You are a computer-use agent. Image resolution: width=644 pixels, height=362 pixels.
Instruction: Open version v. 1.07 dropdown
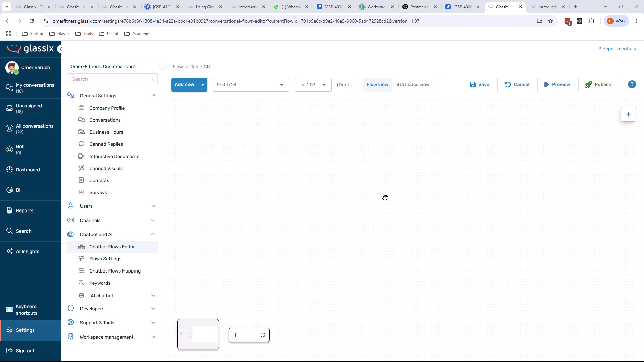point(313,85)
